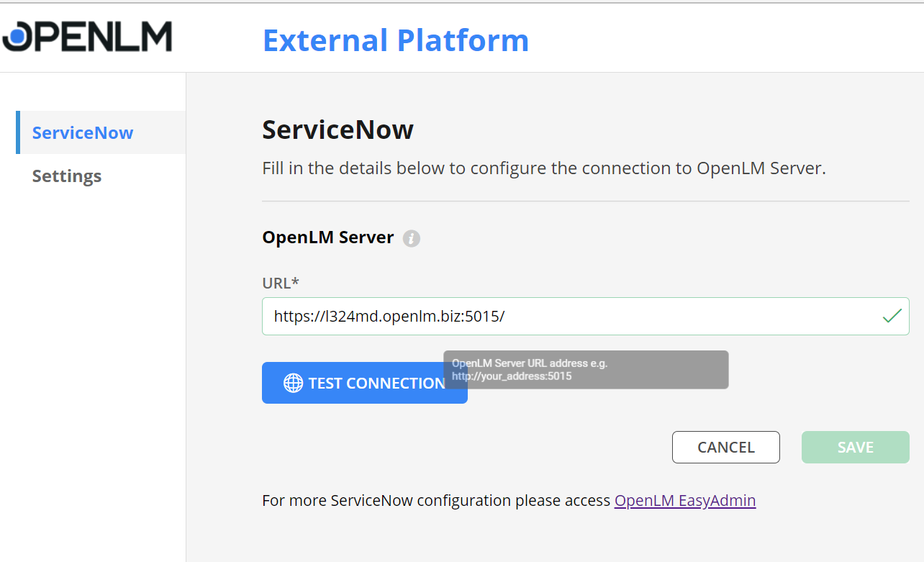
Task: Click the "Fill in the details below" description
Action: tap(543, 168)
